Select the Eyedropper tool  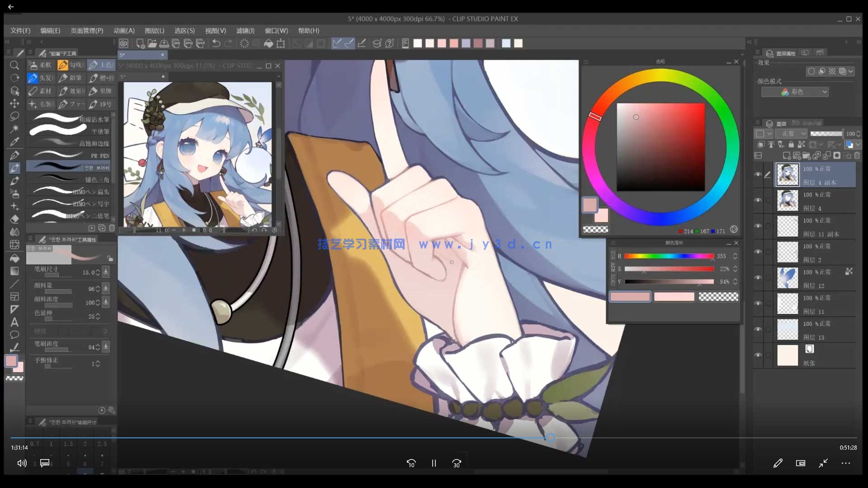[x=14, y=142]
